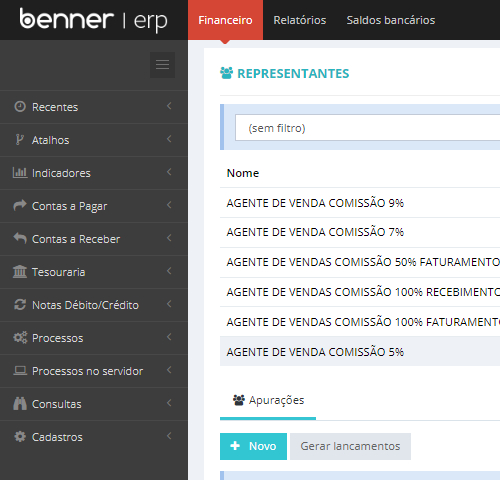The image size is (500, 480).
Task: Click the bank building Tesouraria icon
Action: 20,271
